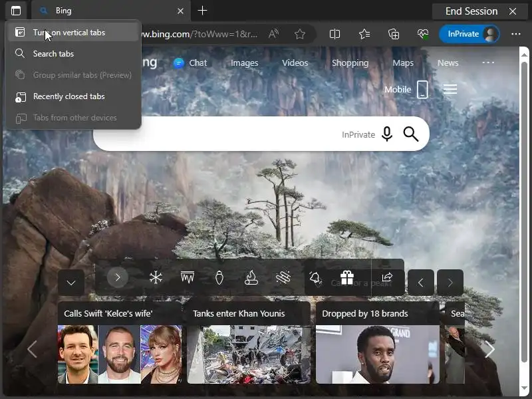Open Bing Maps

coord(403,63)
